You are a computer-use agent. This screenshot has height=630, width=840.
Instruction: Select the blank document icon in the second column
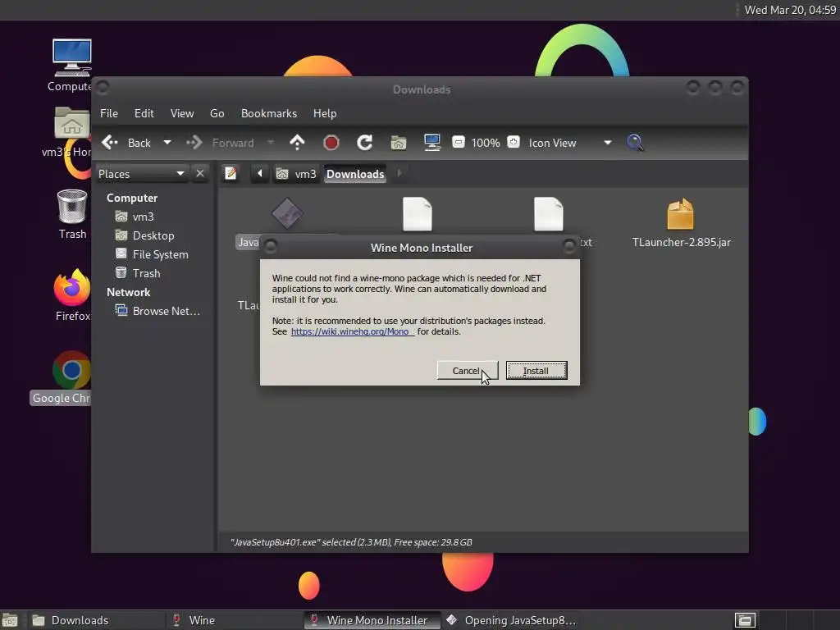pyautogui.click(x=418, y=214)
